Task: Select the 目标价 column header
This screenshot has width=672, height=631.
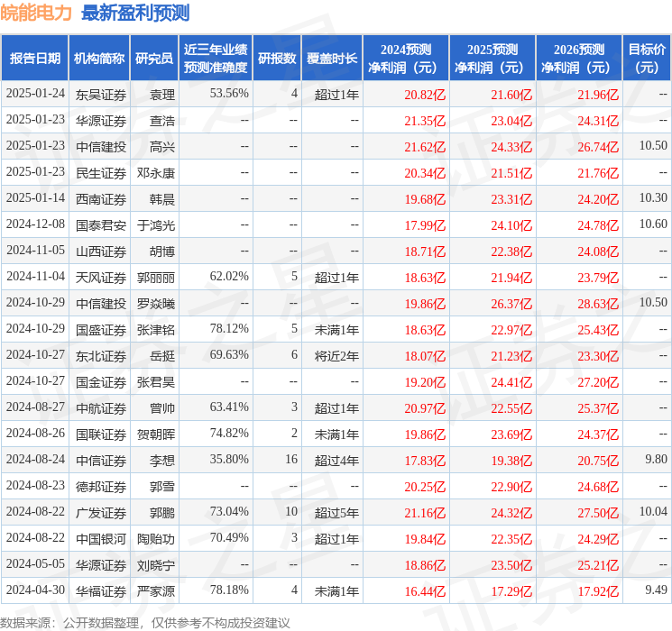Action: pos(647,59)
